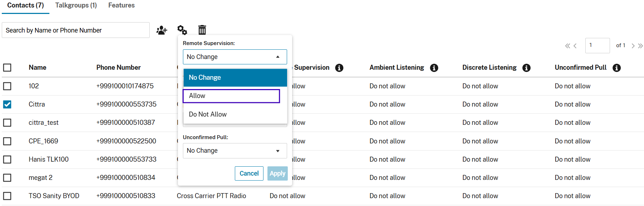
Task: Click the add contact icon
Action: [162, 30]
